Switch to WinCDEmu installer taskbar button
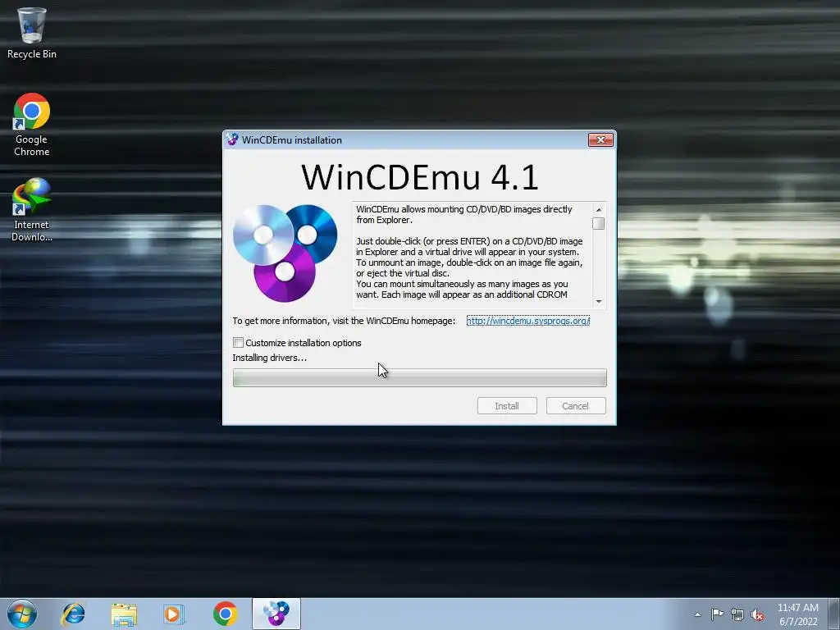 [276, 614]
